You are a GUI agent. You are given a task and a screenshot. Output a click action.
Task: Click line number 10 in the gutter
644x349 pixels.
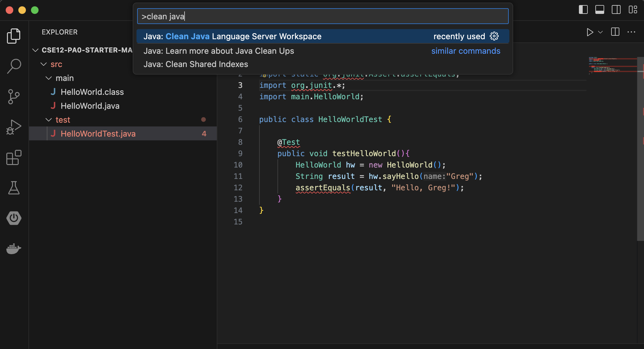(x=238, y=165)
